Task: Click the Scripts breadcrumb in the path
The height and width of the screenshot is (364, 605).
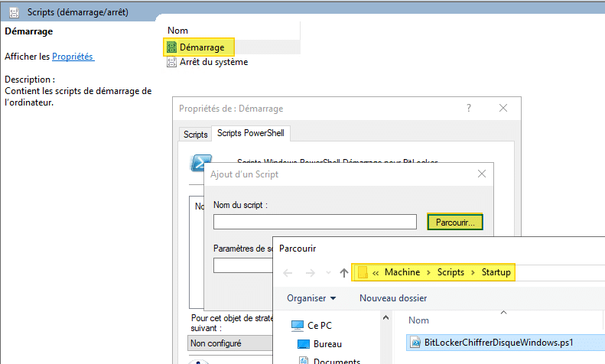Action: [x=450, y=272]
